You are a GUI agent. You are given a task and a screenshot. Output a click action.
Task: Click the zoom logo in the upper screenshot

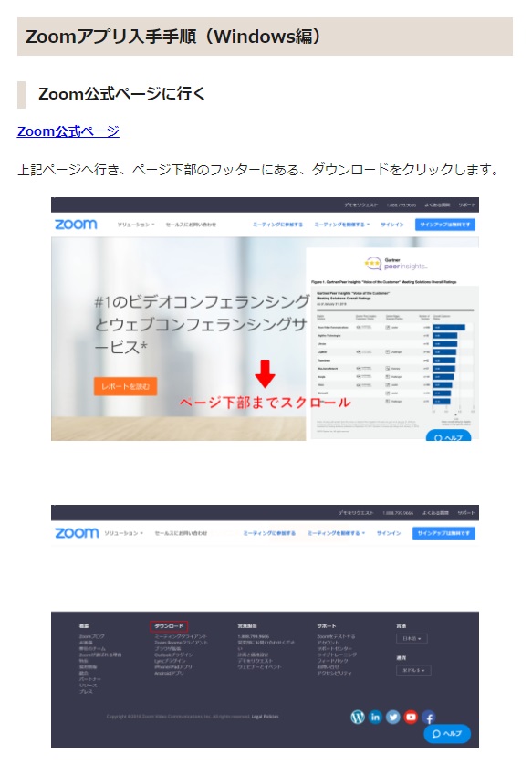tap(76, 225)
